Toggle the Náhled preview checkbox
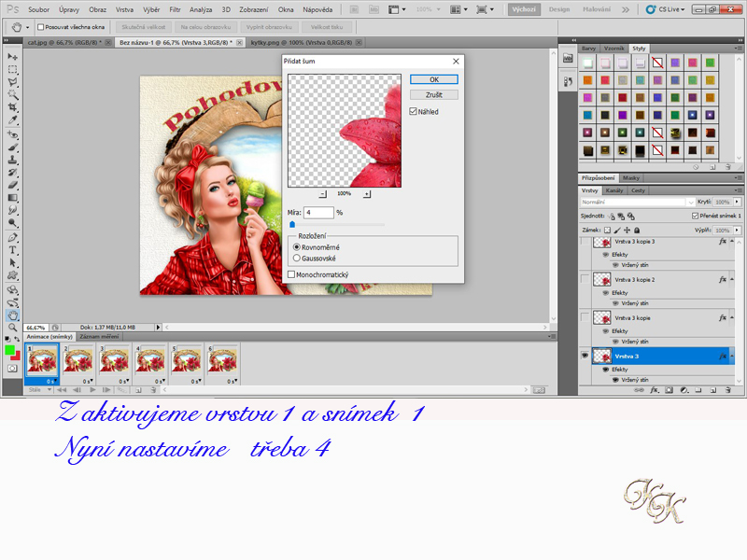This screenshot has width=747, height=560. click(x=413, y=111)
